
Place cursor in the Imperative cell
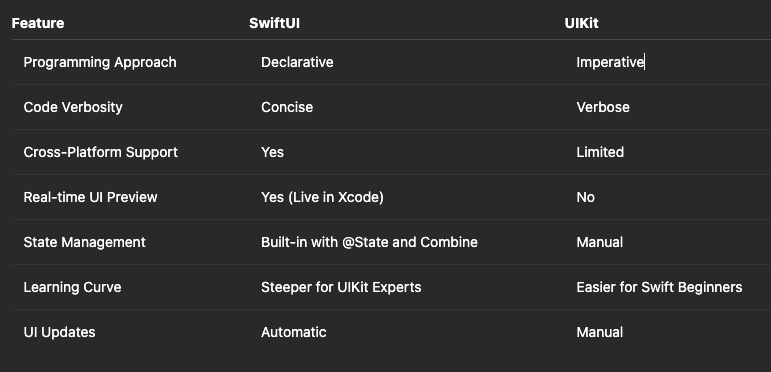point(610,62)
